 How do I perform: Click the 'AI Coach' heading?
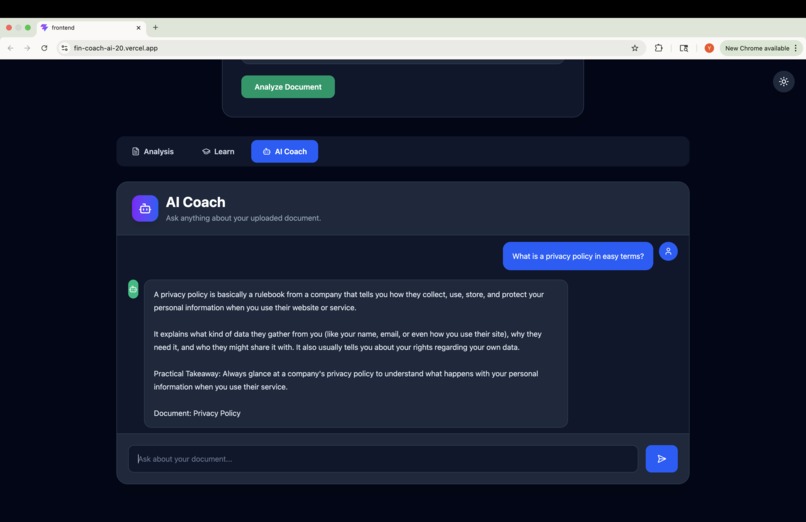pyautogui.click(x=195, y=202)
